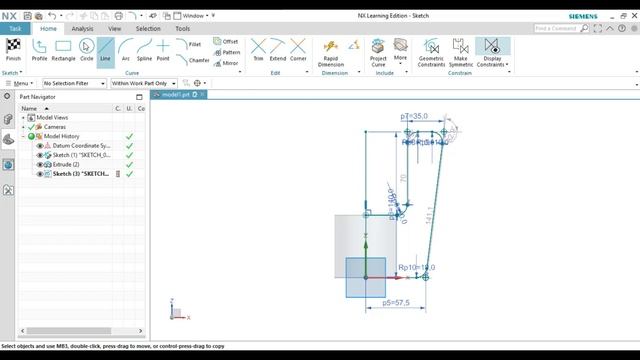Click the Pattern curve tool
Viewport: 640px width, 360px height.
pos(227,52)
